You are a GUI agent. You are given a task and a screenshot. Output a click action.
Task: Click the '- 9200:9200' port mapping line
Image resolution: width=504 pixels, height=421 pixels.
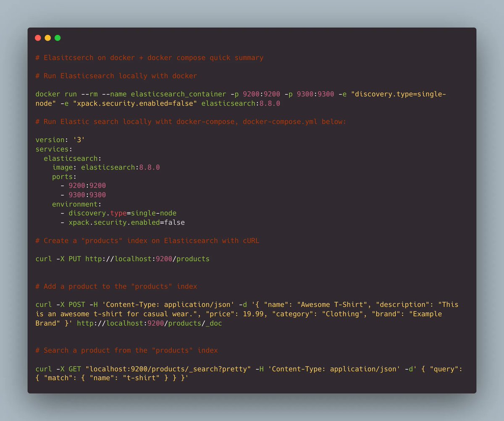coord(83,186)
